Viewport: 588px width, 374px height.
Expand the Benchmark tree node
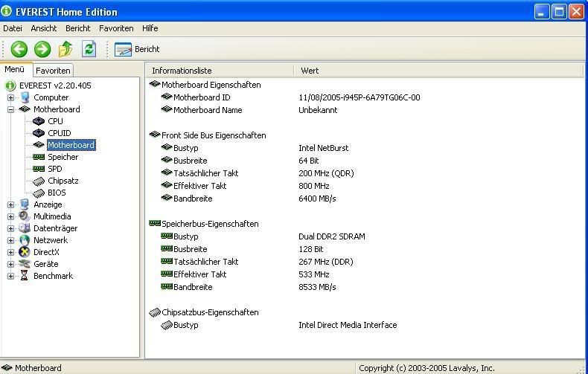[10, 277]
